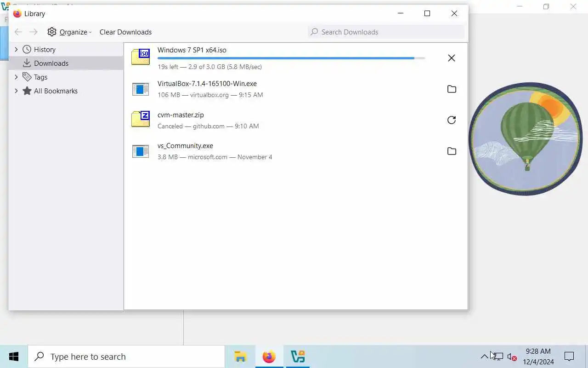The width and height of the screenshot is (588, 368).
Task: Click the '106 MB — virtualbox.org' details text
Action: 210,95
